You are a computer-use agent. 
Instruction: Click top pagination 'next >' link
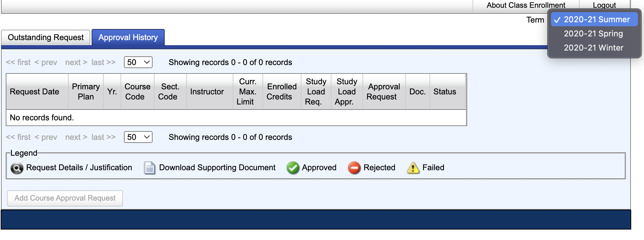point(76,62)
